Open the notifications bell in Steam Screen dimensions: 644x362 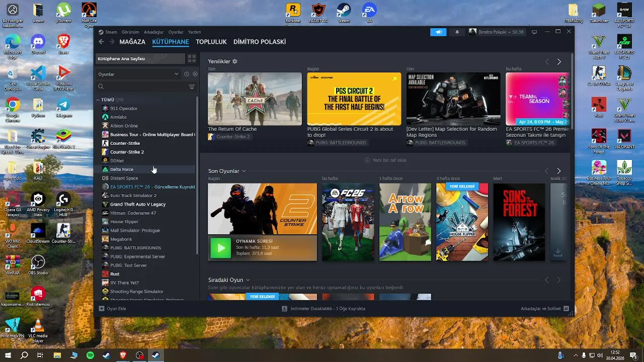tap(457, 32)
